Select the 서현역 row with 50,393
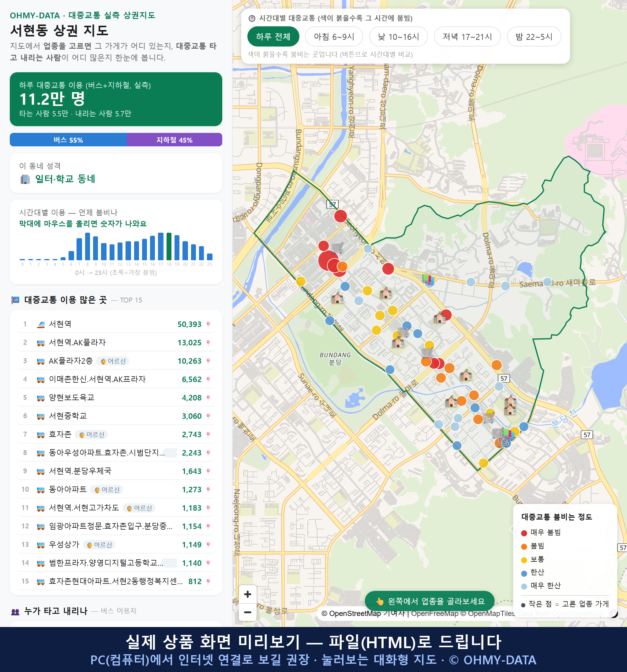Viewport: 627px width, 672px height. point(116,324)
